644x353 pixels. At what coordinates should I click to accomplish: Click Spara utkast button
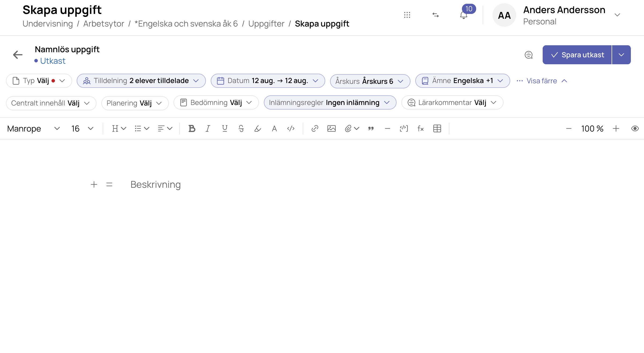[x=577, y=55]
